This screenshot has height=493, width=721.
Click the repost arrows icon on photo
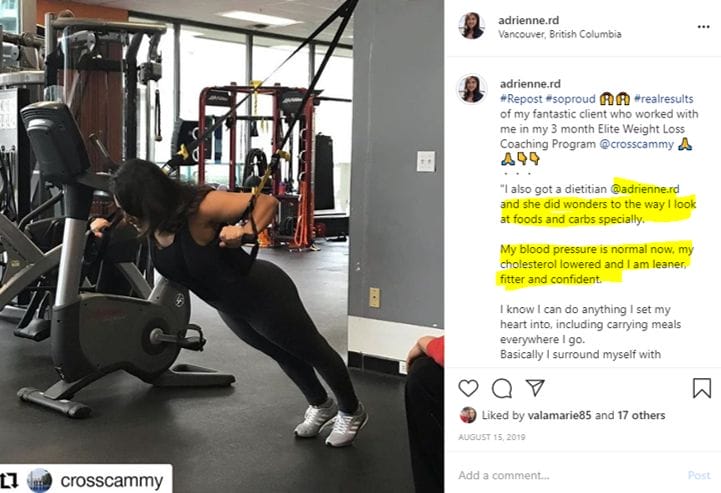pyautogui.click(x=9, y=481)
